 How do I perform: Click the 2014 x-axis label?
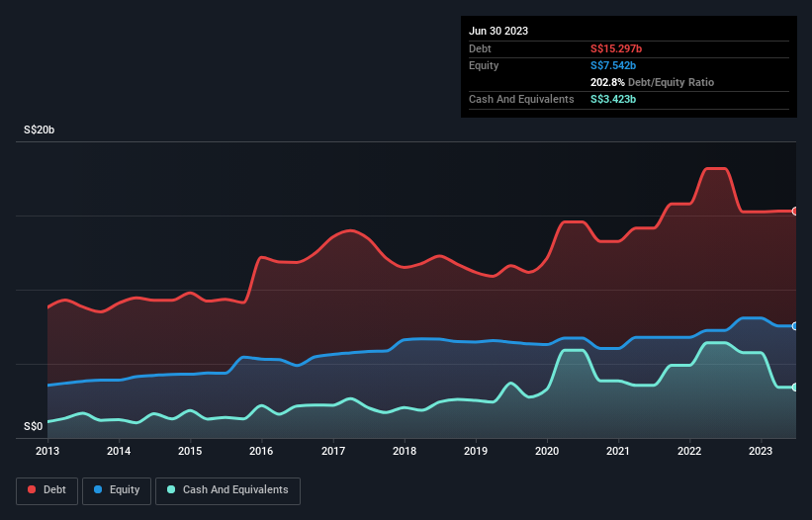119,451
